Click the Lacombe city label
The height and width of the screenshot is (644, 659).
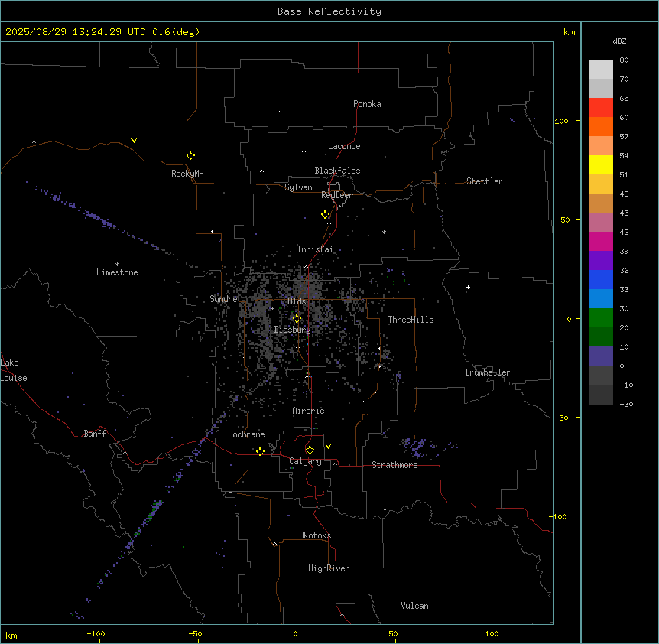[x=344, y=146]
